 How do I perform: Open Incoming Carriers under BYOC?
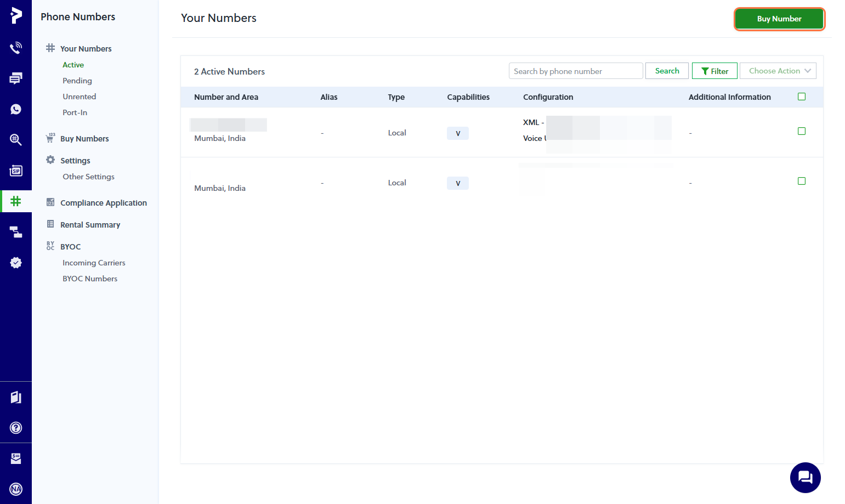point(94,263)
